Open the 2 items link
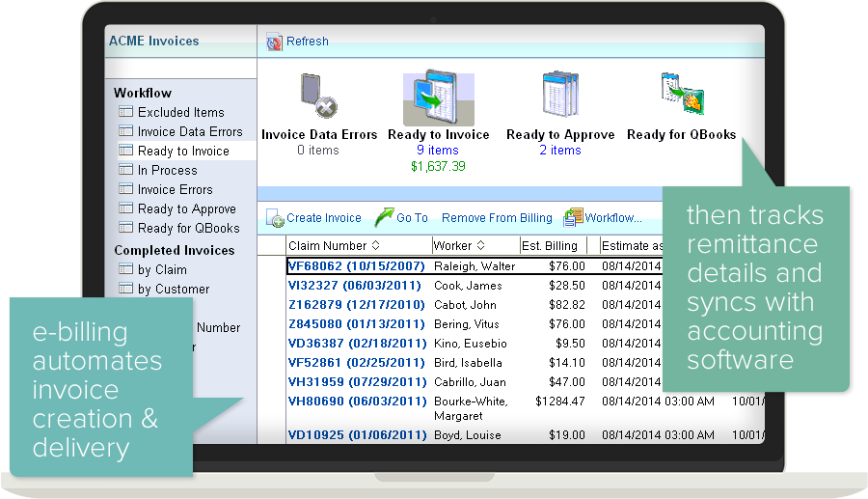 (x=559, y=151)
